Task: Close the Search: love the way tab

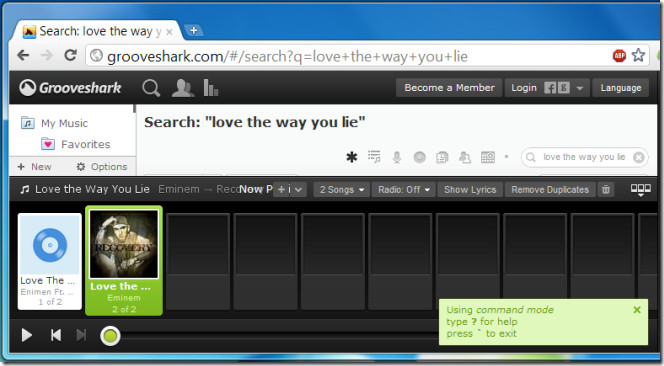Action: [169, 32]
